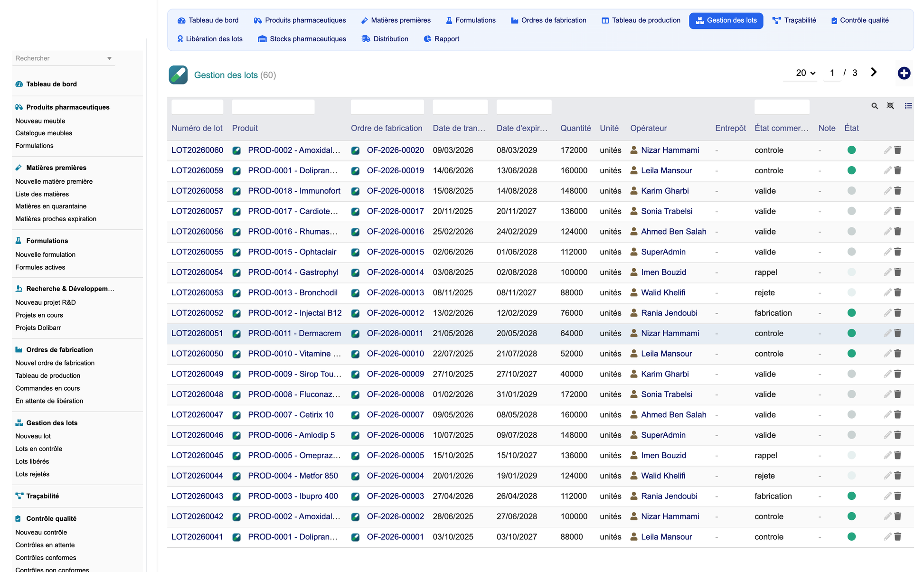This screenshot has width=924, height=572.
Task: Open Libération des lots top tab
Action: coord(209,39)
